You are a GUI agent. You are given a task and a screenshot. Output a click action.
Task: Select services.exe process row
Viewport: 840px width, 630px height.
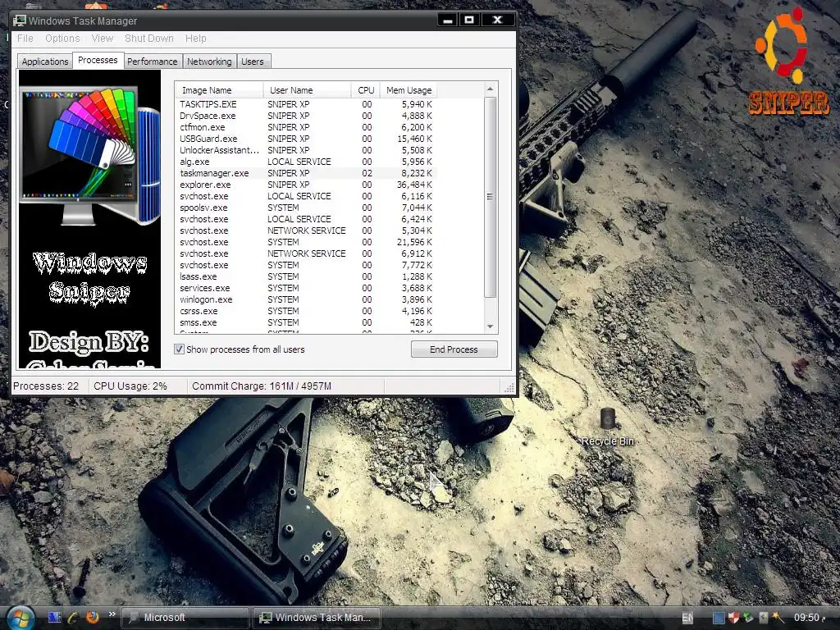pos(306,288)
